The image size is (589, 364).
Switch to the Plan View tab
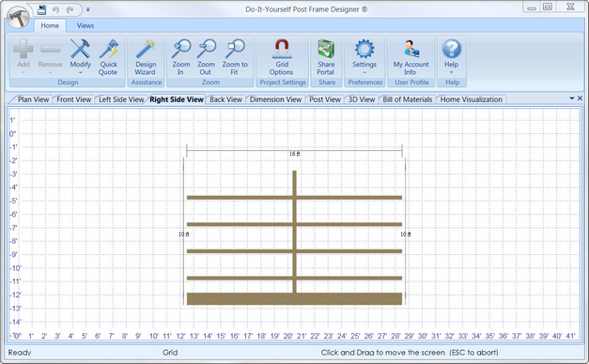pyautogui.click(x=33, y=99)
